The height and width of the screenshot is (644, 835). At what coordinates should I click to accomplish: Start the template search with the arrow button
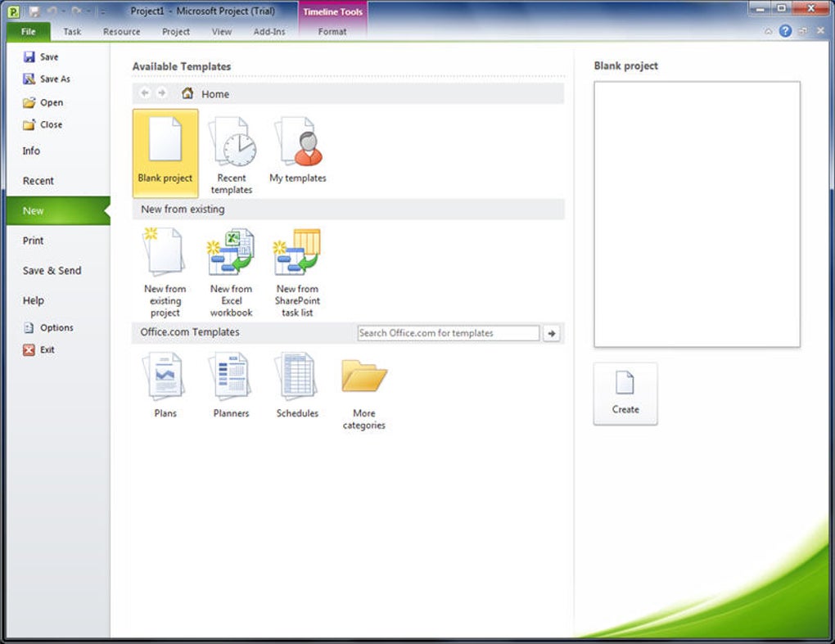pyautogui.click(x=552, y=333)
